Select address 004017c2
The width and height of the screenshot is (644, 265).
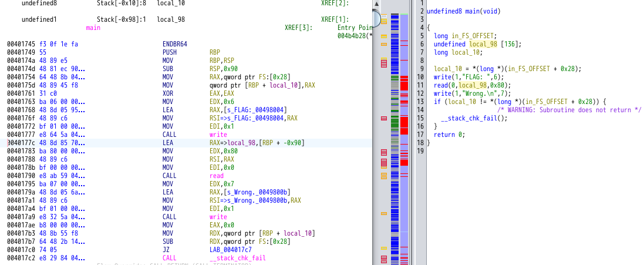(x=20, y=257)
